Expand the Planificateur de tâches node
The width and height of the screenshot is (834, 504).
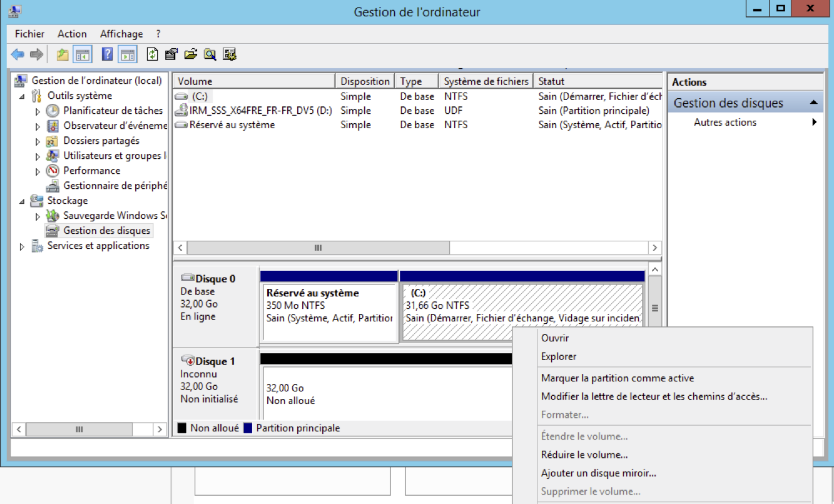[38, 111]
